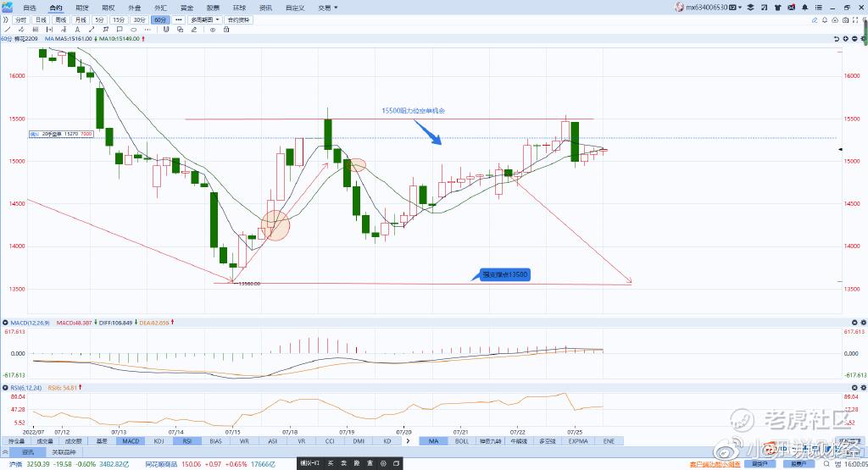Click the 卖 button in trade bar
Screen dimensions: 868x470
coord(344,463)
